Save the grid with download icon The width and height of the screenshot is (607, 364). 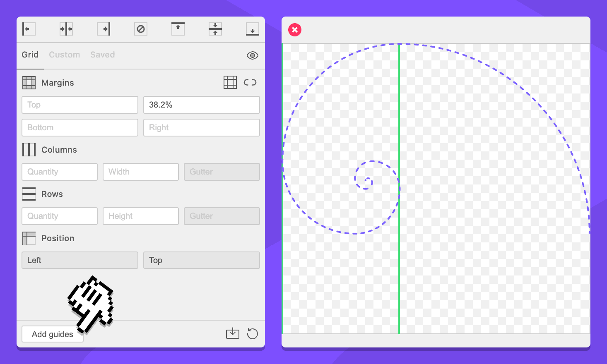[233, 333]
